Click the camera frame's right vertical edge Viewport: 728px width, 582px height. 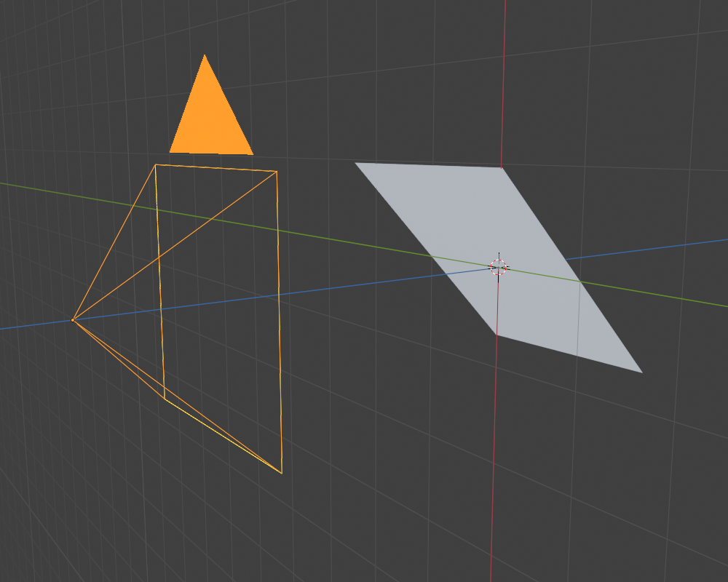coord(279,320)
